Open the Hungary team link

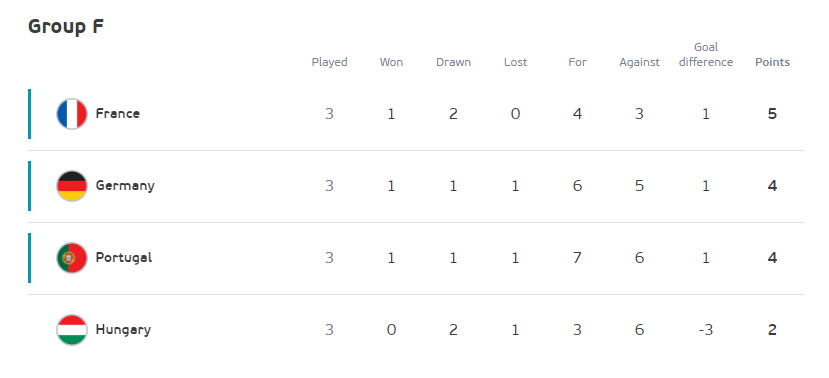123,329
